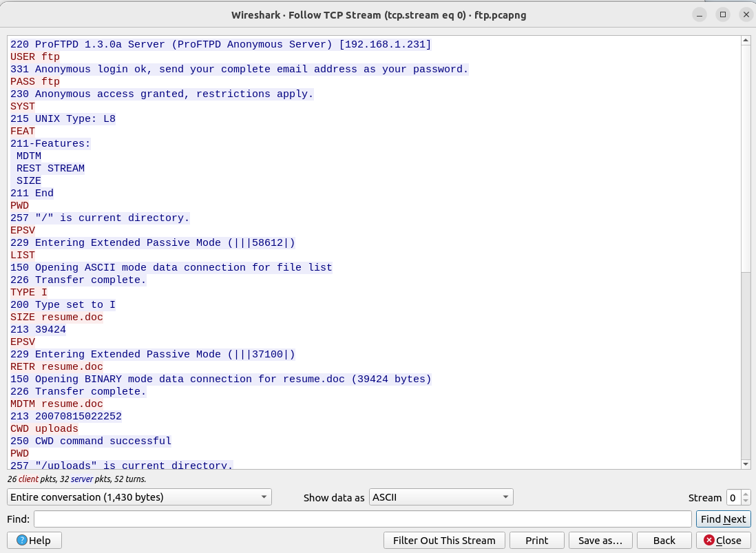The width and height of the screenshot is (756, 553).
Task: Click the Print button
Action: click(536, 540)
